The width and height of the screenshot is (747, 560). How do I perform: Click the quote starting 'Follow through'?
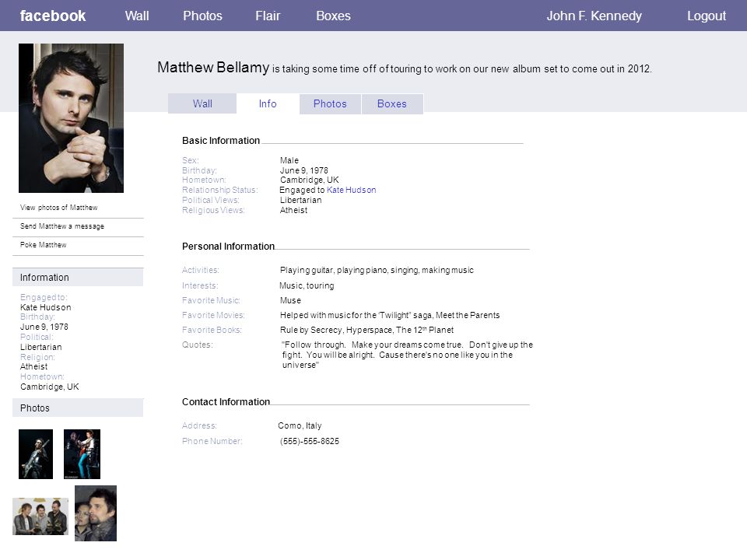point(407,355)
